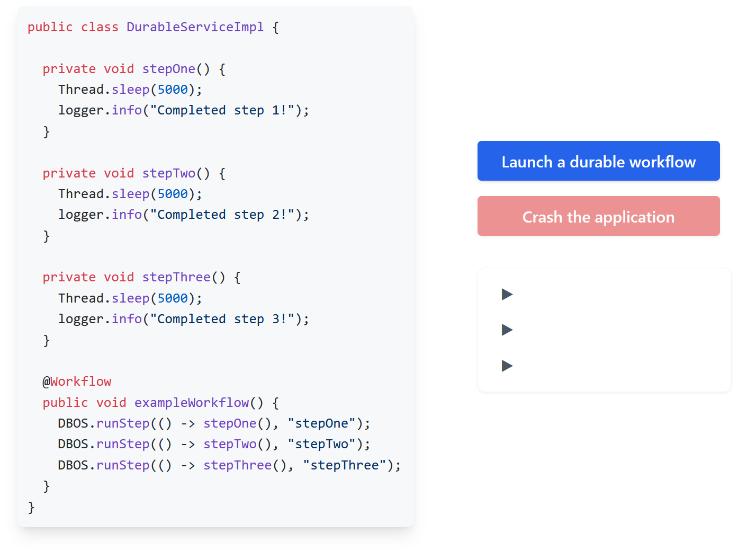
Task: Expand the first arrow in the status panel
Action: coord(507,295)
